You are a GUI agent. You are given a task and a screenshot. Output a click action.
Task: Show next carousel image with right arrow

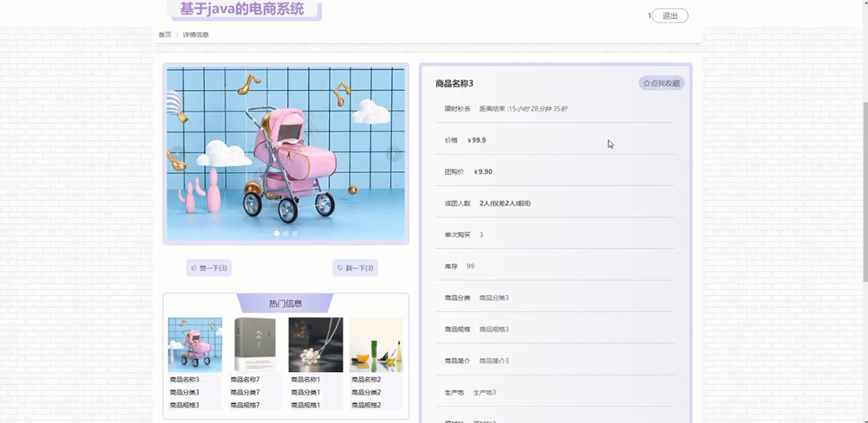(393, 153)
